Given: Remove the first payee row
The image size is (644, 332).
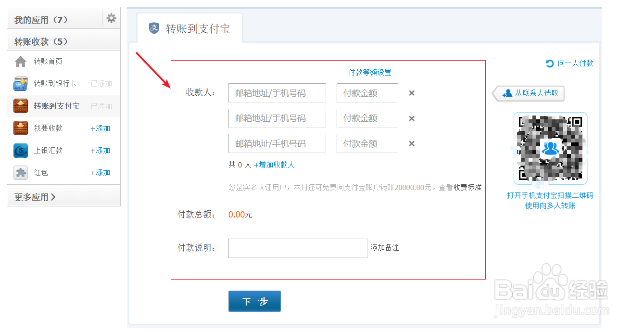Looking at the screenshot, I should (412, 93).
